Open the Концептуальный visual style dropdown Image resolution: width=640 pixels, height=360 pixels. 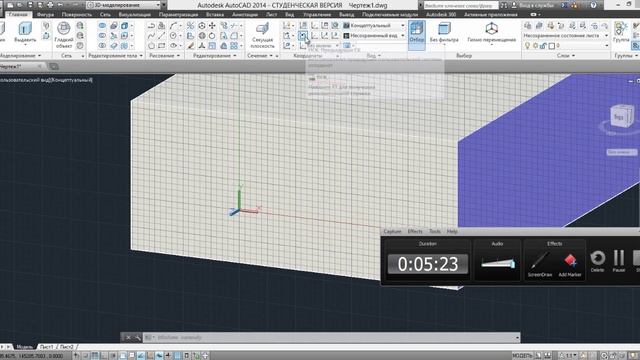[374, 25]
